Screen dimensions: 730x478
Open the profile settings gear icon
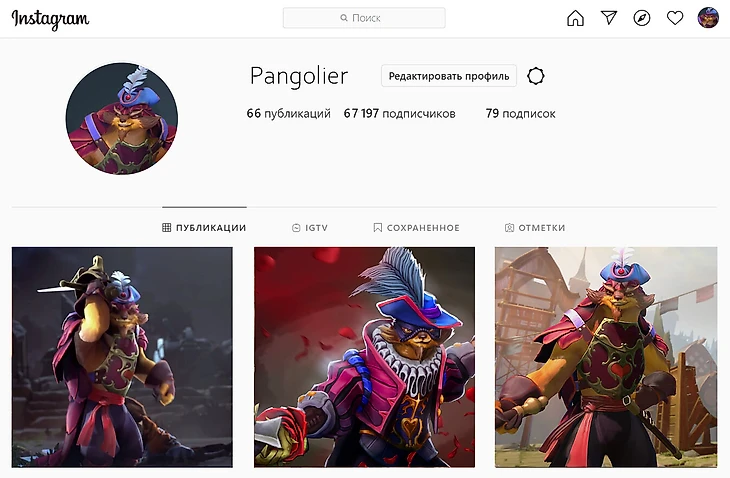click(535, 76)
